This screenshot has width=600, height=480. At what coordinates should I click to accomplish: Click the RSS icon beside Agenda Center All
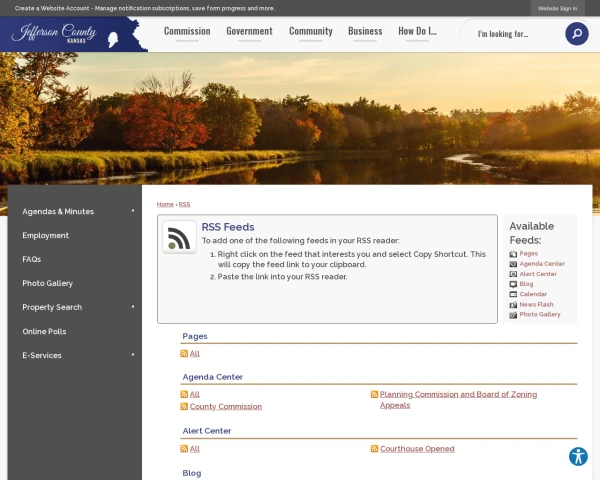[184, 394]
